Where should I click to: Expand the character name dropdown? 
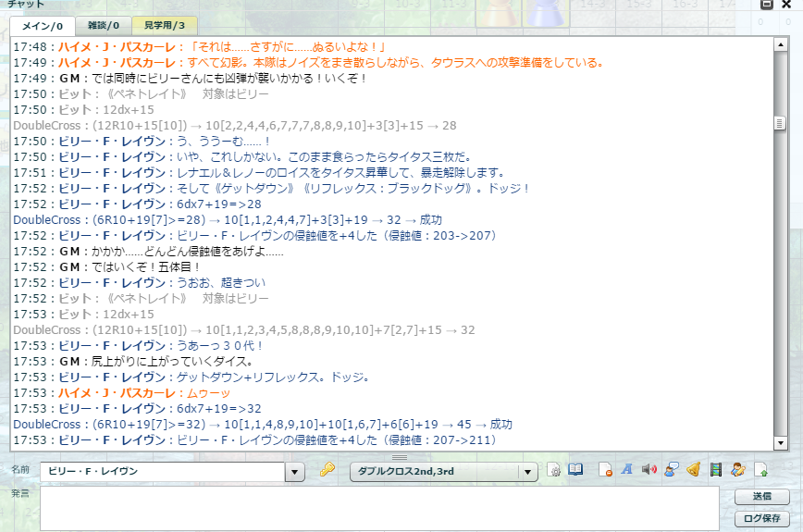pos(295,472)
